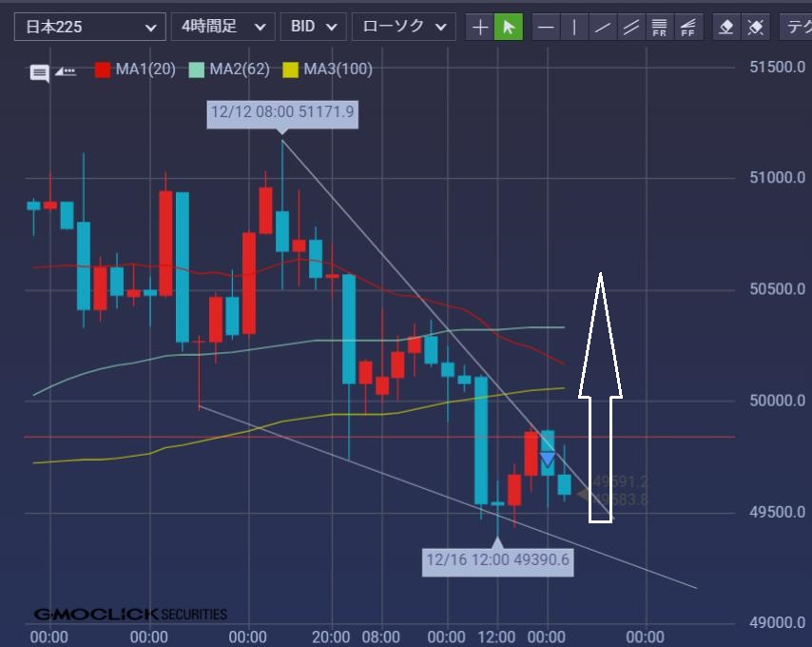Choose the horizontal line drawing tool

point(546,27)
